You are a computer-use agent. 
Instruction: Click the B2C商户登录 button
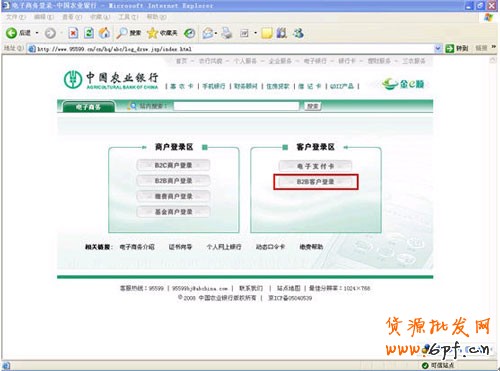pyautogui.click(x=173, y=165)
